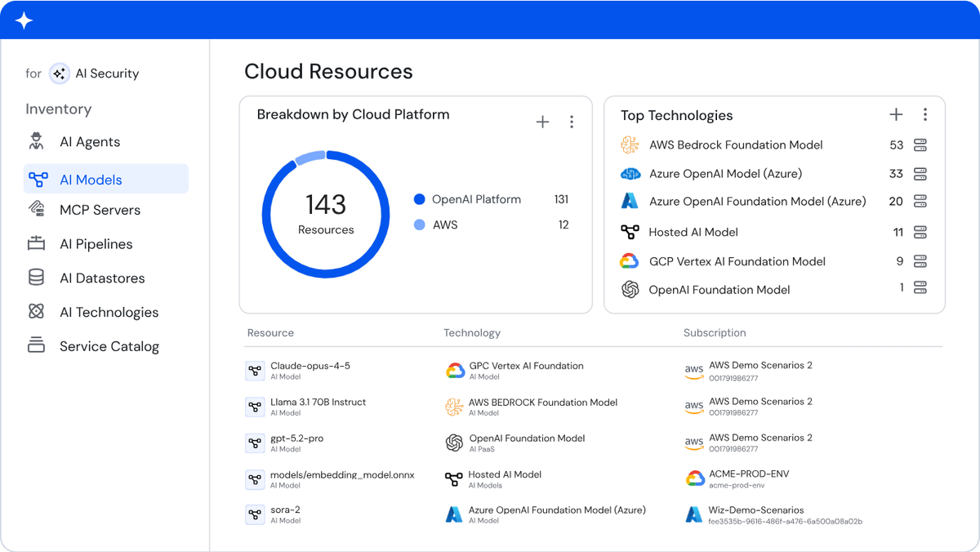This screenshot has height=552, width=980.
Task: Click the AI Technologies atom icon
Action: (x=37, y=311)
